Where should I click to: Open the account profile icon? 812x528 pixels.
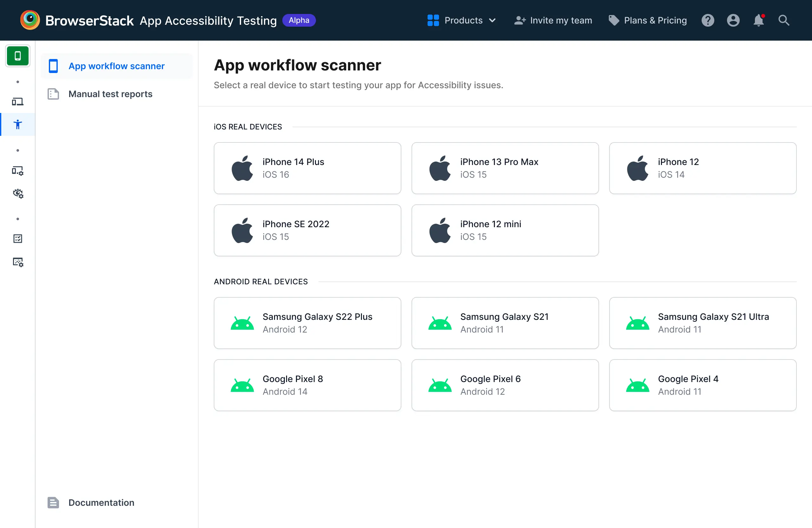733,21
